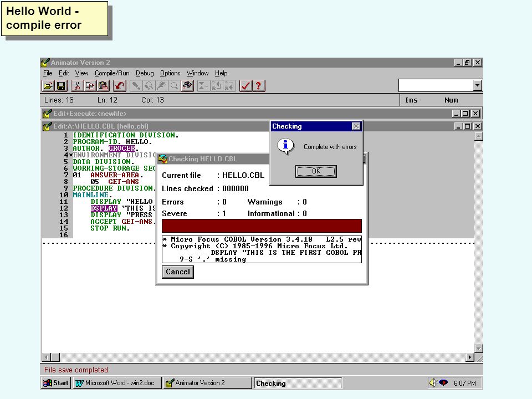The image size is (532, 399).
Task: Open the Window menu
Action: 197,73
